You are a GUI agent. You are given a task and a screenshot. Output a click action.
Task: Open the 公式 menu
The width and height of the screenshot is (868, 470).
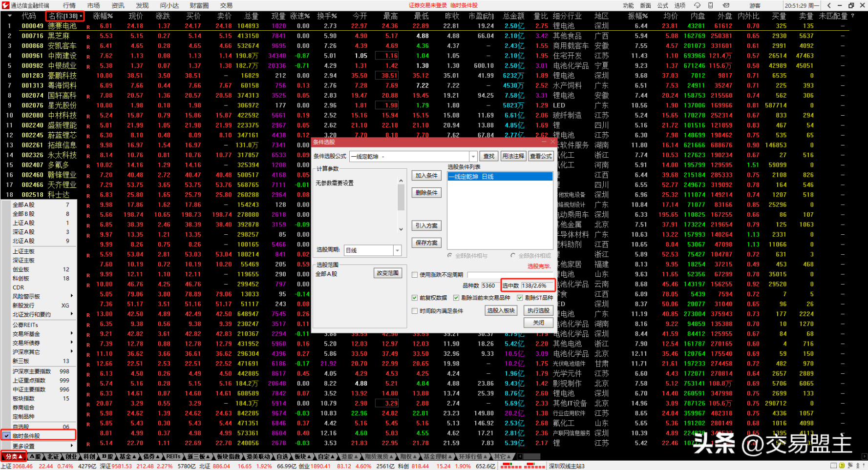click(x=663, y=5)
